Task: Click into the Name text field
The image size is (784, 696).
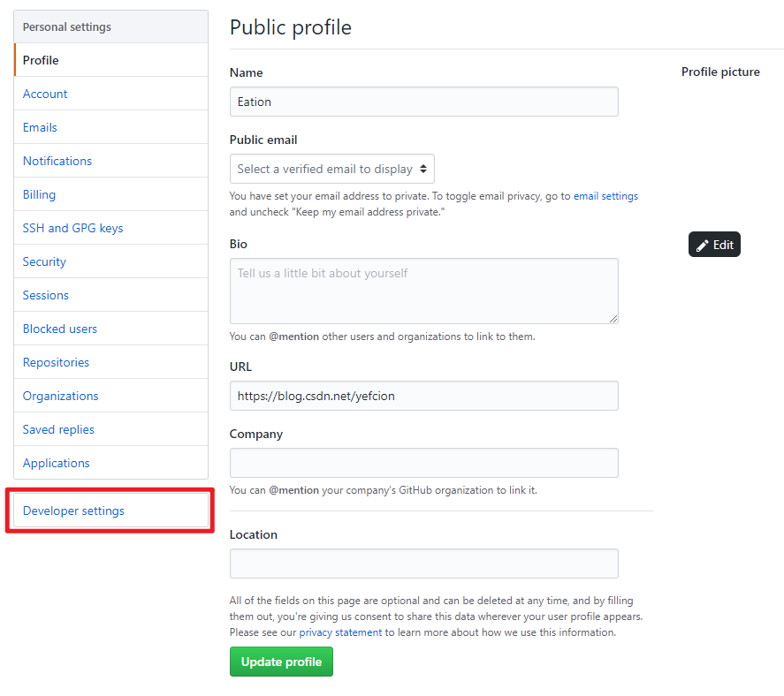Action: (423, 102)
